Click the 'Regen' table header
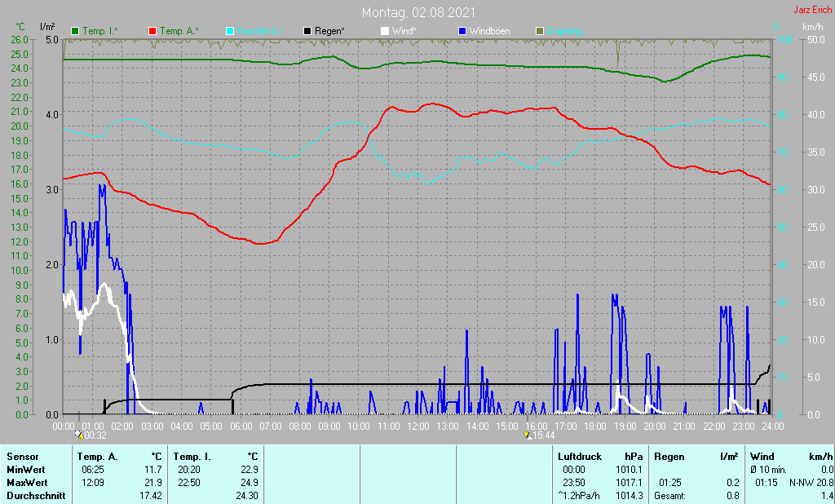 (x=669, y=458)
